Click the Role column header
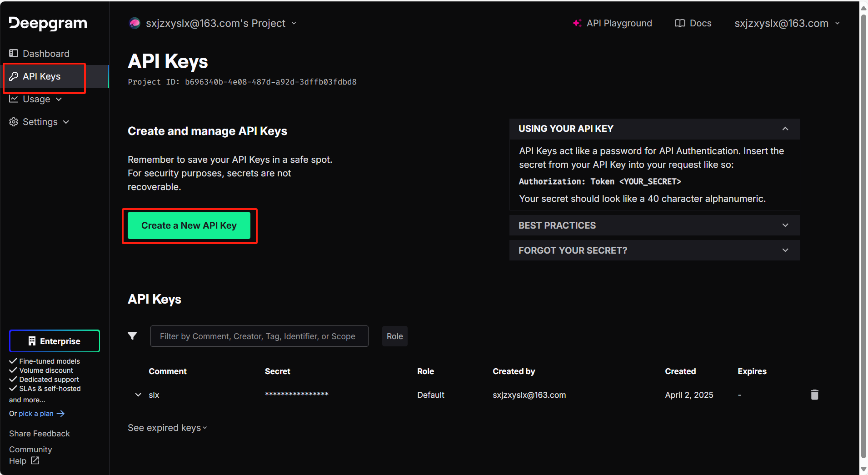 pyautogui.click(x=426, y=371)
